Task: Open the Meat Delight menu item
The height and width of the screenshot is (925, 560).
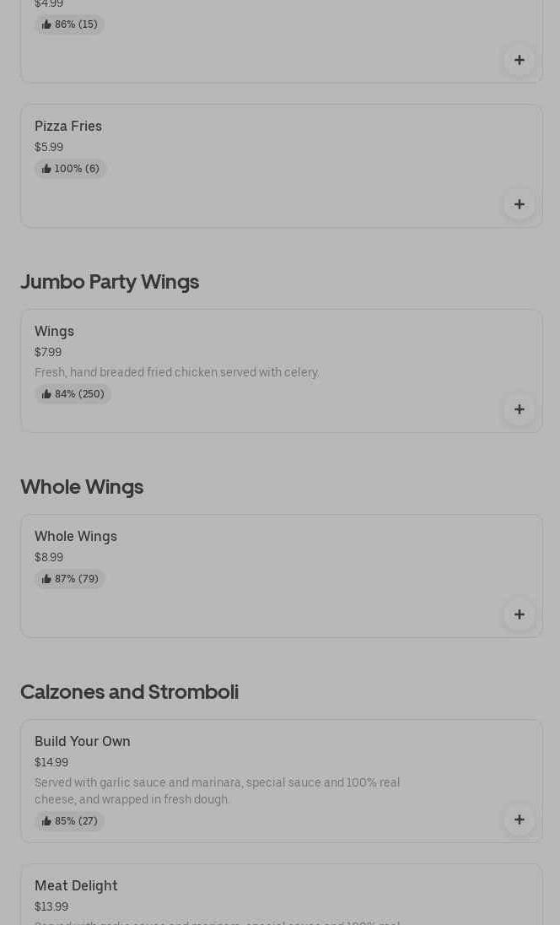Action: [x=76, y=885]
